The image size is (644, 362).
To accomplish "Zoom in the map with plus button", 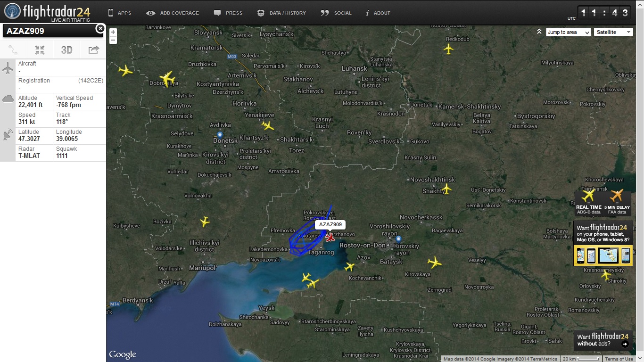I will [x=113, y=32].
